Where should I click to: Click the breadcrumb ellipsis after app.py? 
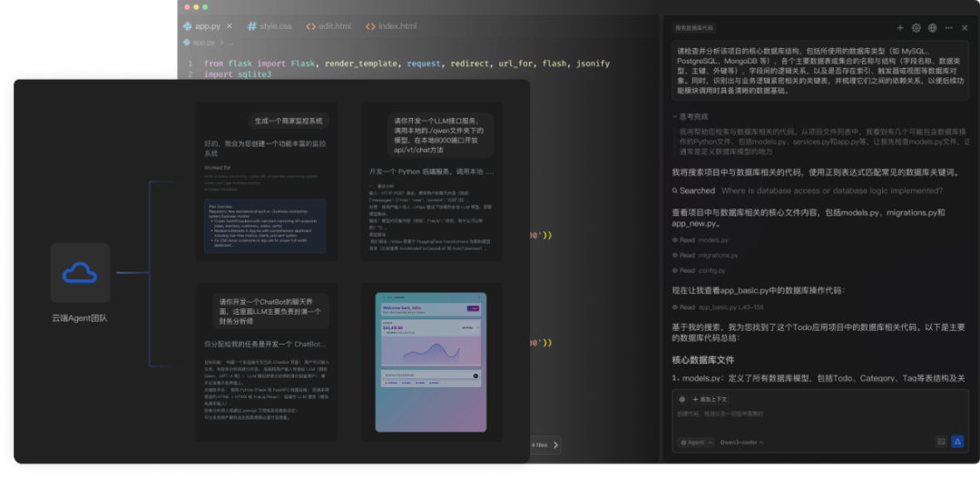coord(230,44)
